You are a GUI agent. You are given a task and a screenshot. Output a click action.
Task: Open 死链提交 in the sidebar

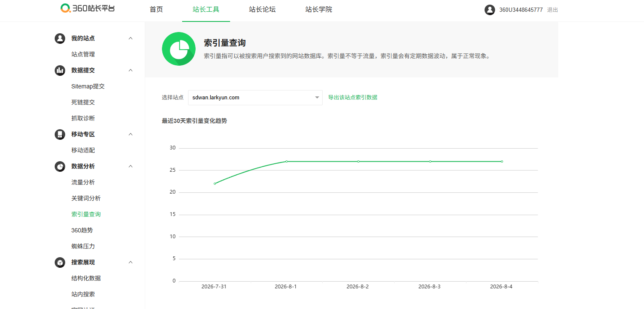83,102
